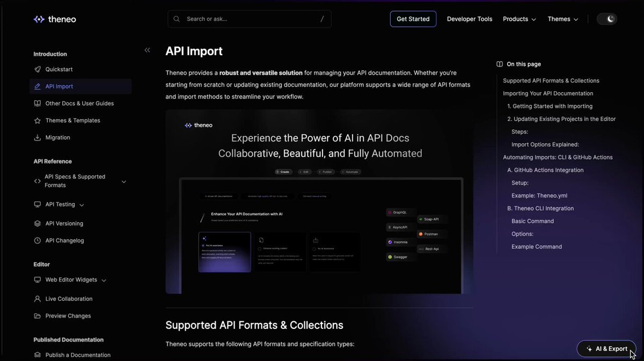
Task: Jump to Example Command section
Action: click(x=537, y=247)
